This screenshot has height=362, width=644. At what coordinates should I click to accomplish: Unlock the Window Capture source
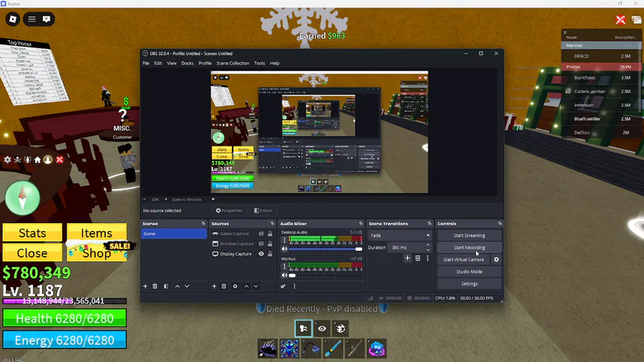270,244
